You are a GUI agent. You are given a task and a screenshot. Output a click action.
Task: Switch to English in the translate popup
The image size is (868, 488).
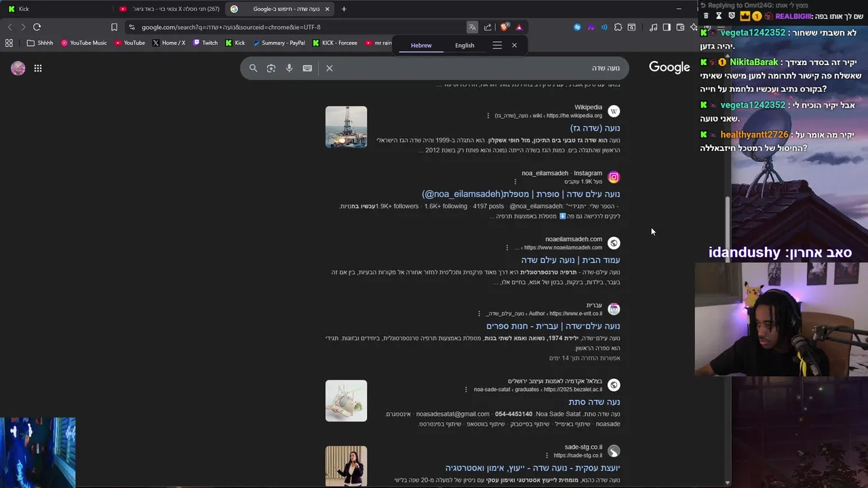(x=465, y=45)
